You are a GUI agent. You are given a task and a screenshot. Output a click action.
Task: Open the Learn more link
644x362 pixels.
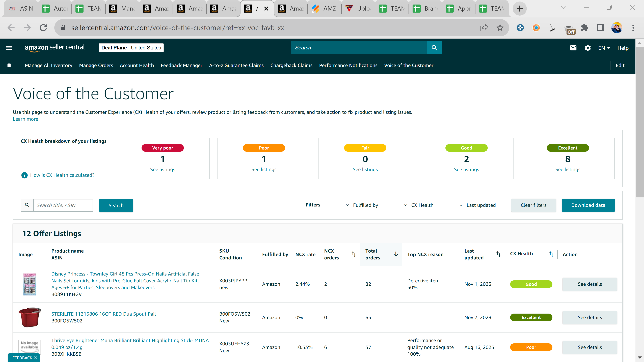[25, 119]
